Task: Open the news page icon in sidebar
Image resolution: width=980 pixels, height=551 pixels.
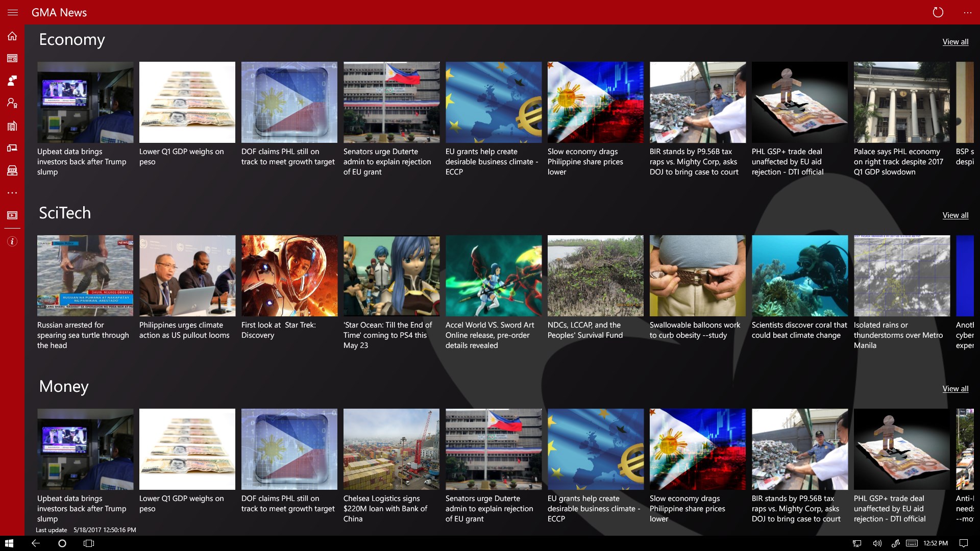Action: click(12, 58)
